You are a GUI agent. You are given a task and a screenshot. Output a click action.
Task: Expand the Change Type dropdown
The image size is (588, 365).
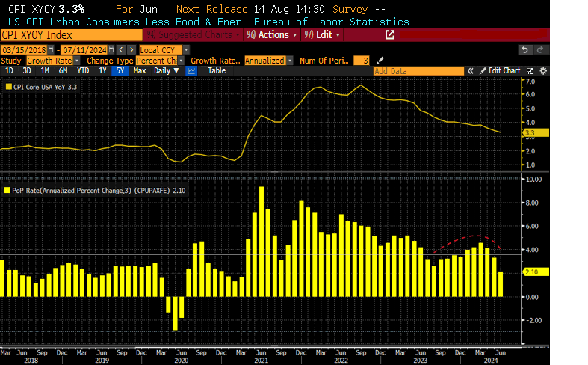pos(181,61)
